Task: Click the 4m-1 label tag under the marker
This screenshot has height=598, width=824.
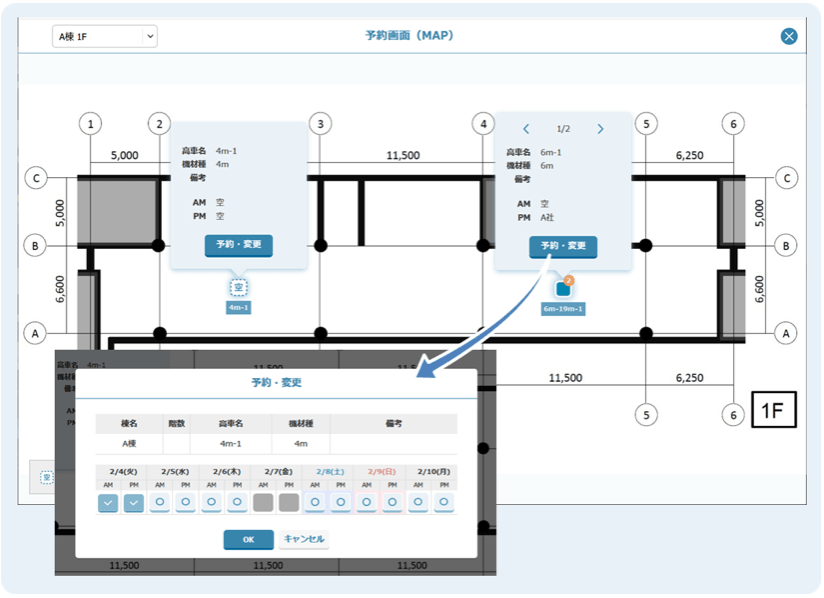Action: (x=238, y=308)
